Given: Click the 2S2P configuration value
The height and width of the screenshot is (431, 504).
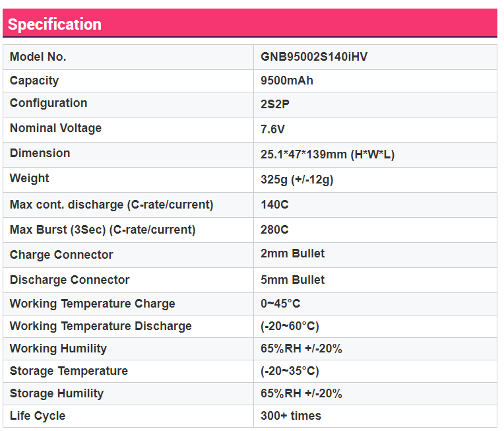Looking at the screenshot, I should (275, 104).
